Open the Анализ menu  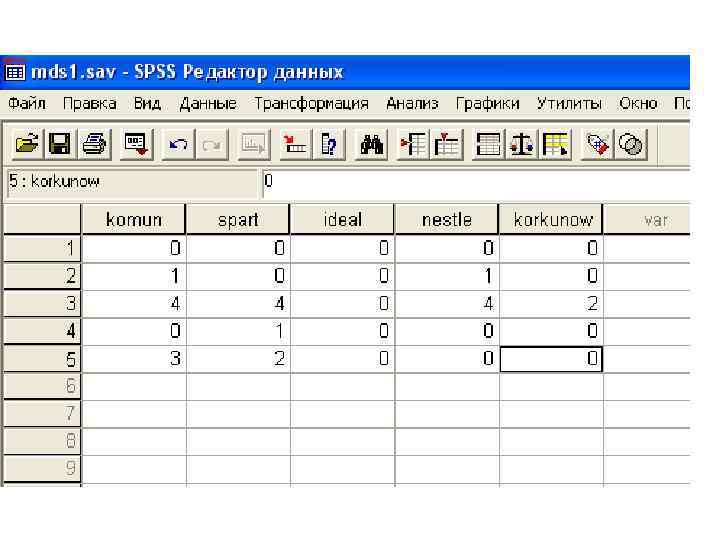(x=412, y=104)
